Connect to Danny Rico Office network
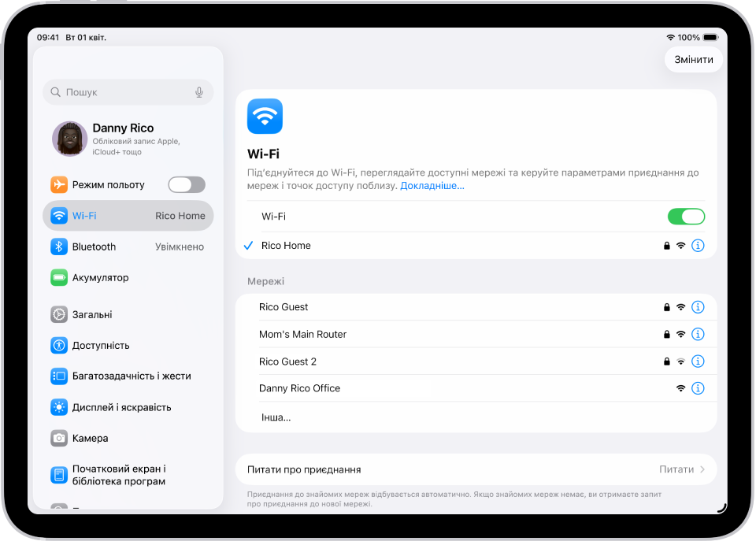Screen dimensions: 756x545 [x=476, y=388]
